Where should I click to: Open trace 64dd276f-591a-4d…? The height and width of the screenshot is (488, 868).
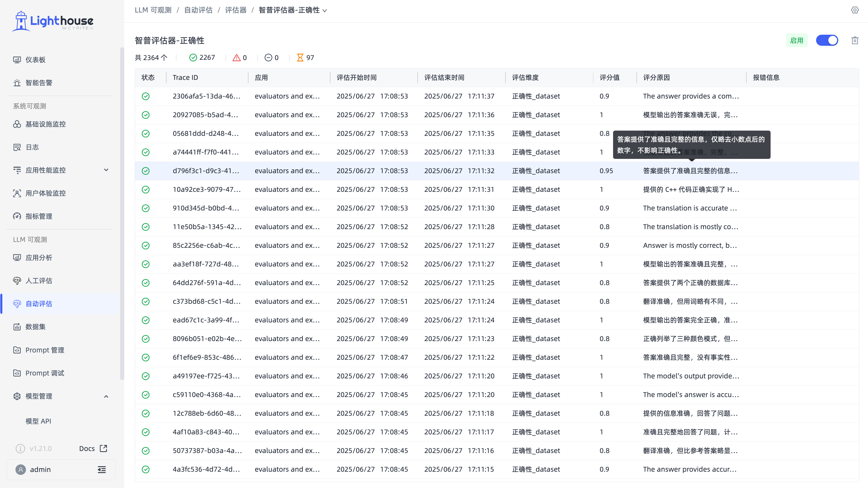point(206,282)
